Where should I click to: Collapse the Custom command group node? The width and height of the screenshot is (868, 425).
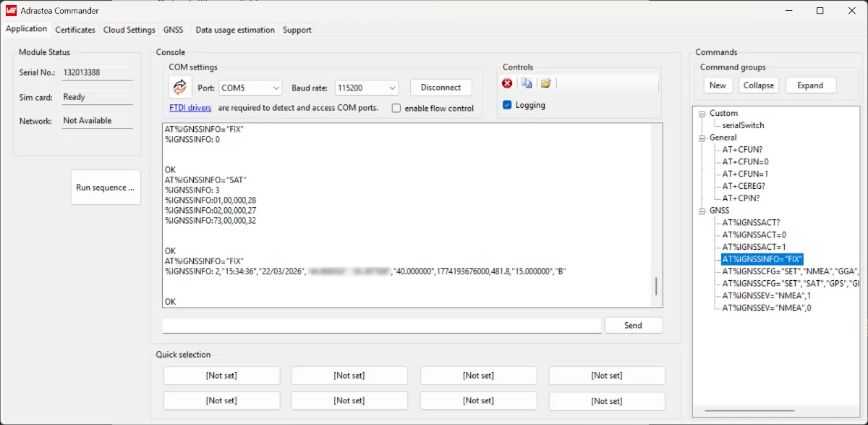[x=702, y=114]
